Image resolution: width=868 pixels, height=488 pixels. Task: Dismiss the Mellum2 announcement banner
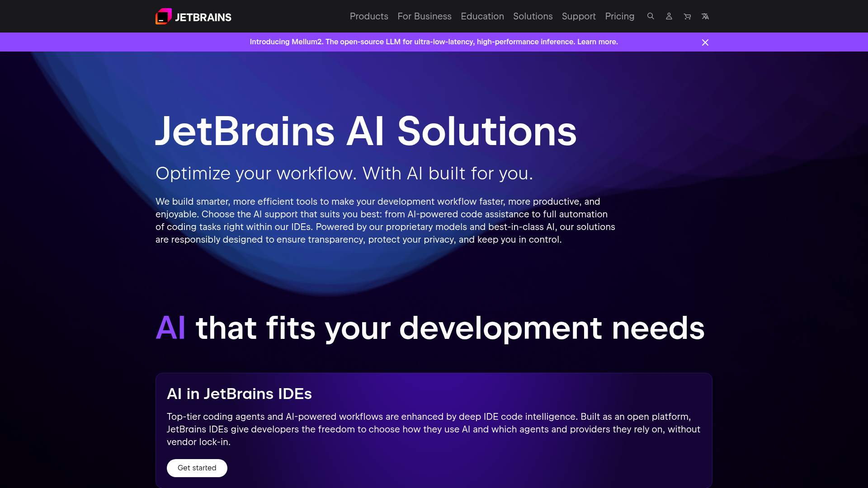point(705,42)
